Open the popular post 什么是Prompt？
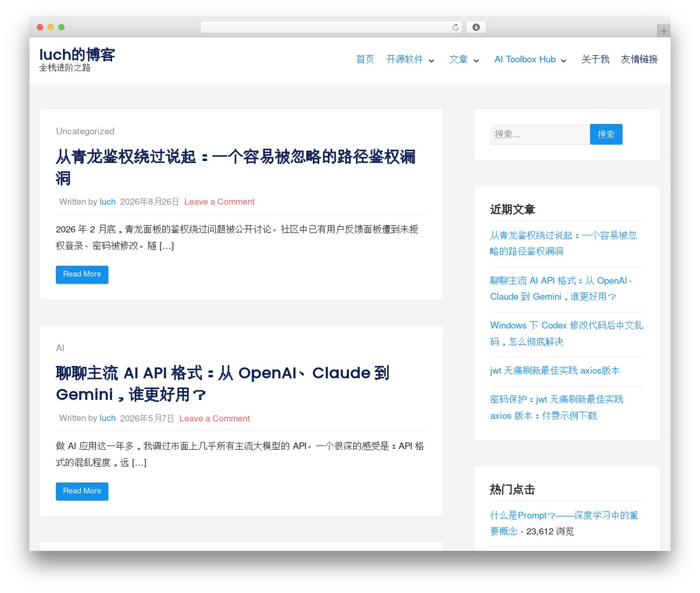Image resolution: width=700 pixels, height=593 pixels. click(564, 524)
